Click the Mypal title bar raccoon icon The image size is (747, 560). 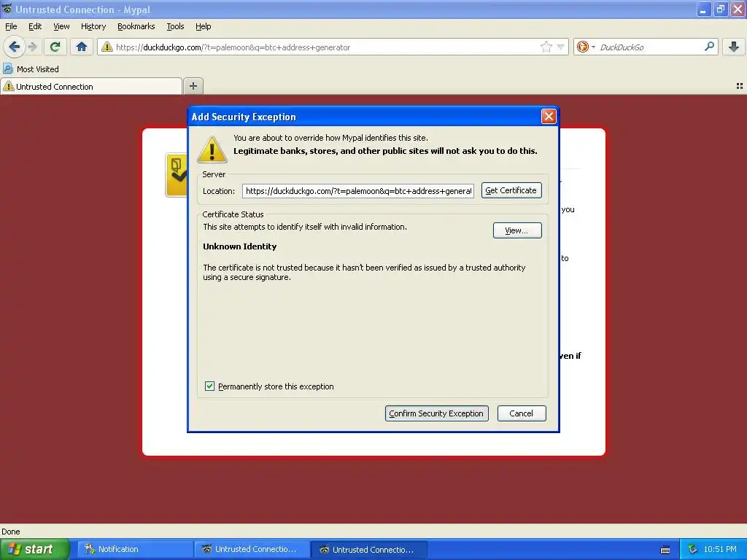click(7, 9)
